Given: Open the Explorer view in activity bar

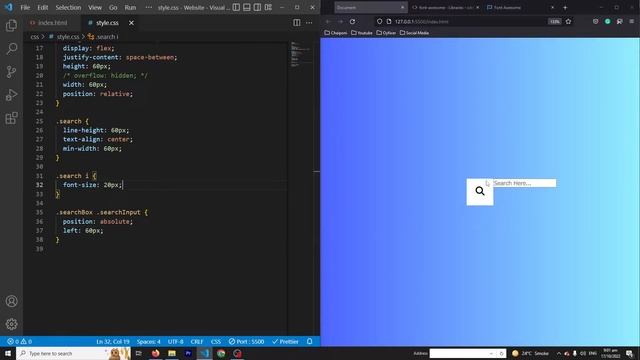Looking at the screenshot, I should pos(11,26).
